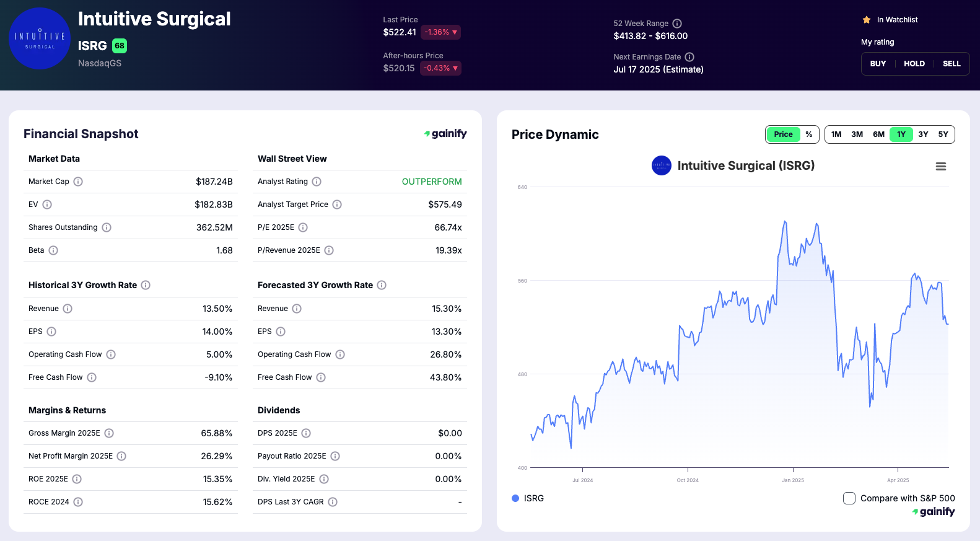Click the Free Cash Flow value -9.10%
Viewport: 980px width, 541px height.
point(219,377)
